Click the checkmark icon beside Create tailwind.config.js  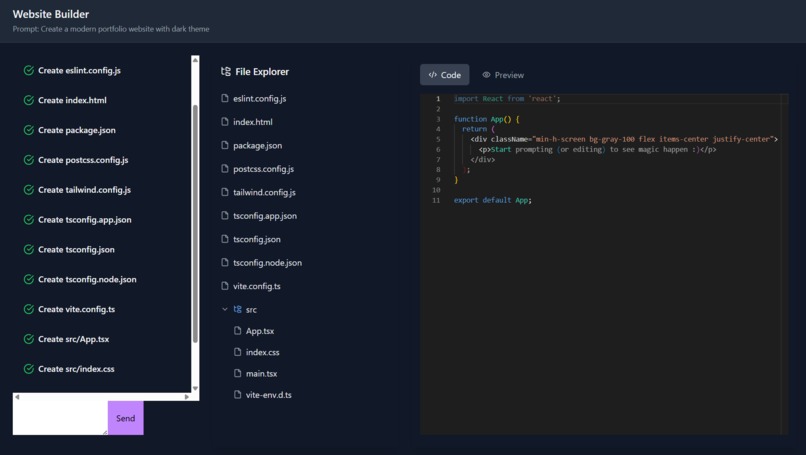point(29,190)
